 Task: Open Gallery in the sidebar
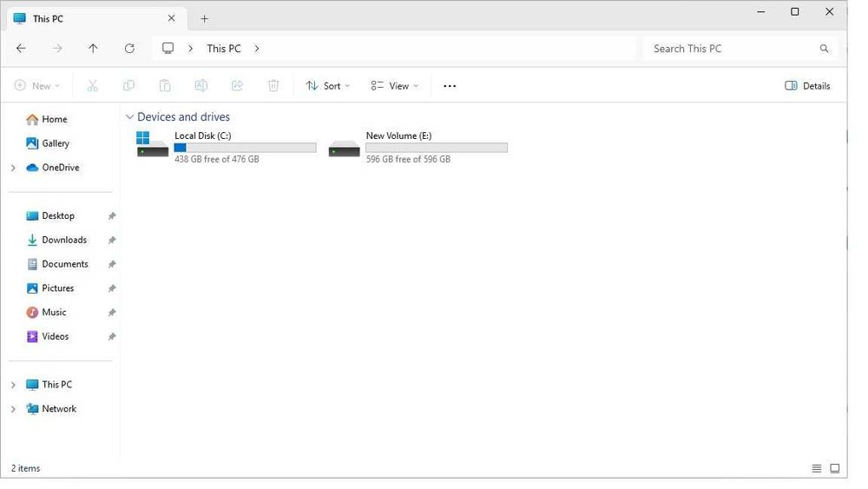click(x=56, y=143)
